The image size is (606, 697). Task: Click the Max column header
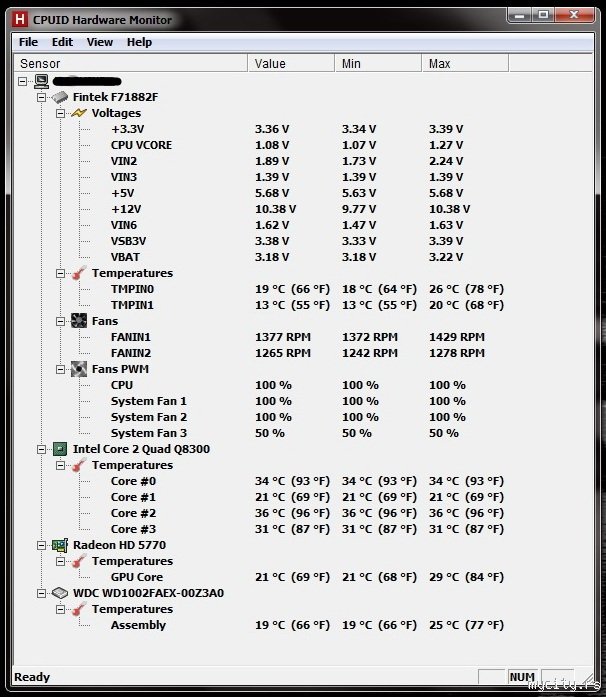(x=465, y=64)
